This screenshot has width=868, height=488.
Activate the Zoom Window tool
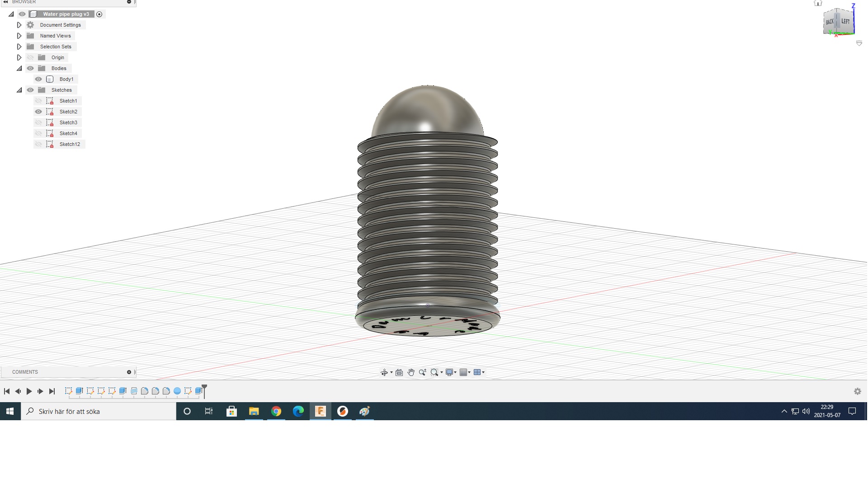tap(434, 372)
